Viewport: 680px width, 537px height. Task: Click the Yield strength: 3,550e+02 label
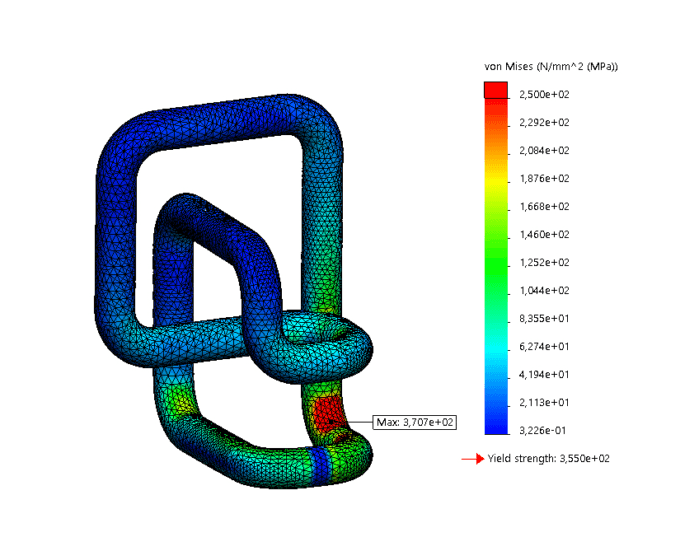tap(548, 458)
